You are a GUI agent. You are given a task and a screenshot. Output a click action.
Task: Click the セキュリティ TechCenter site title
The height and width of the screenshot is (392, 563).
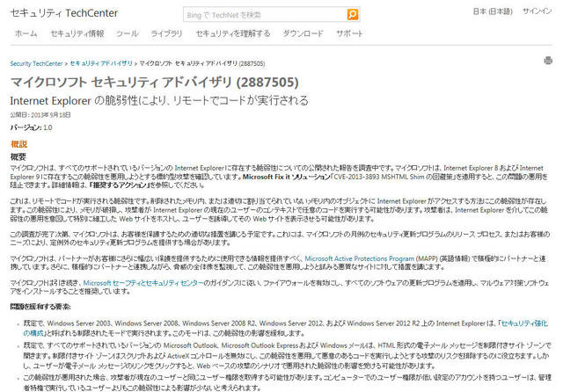click(x=64, y=13)
